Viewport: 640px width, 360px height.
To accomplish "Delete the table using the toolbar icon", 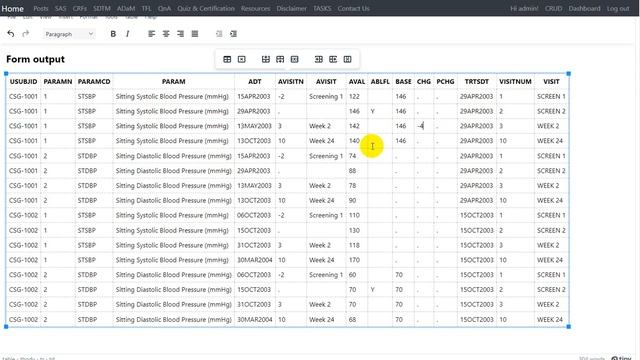I will (242, 60).
